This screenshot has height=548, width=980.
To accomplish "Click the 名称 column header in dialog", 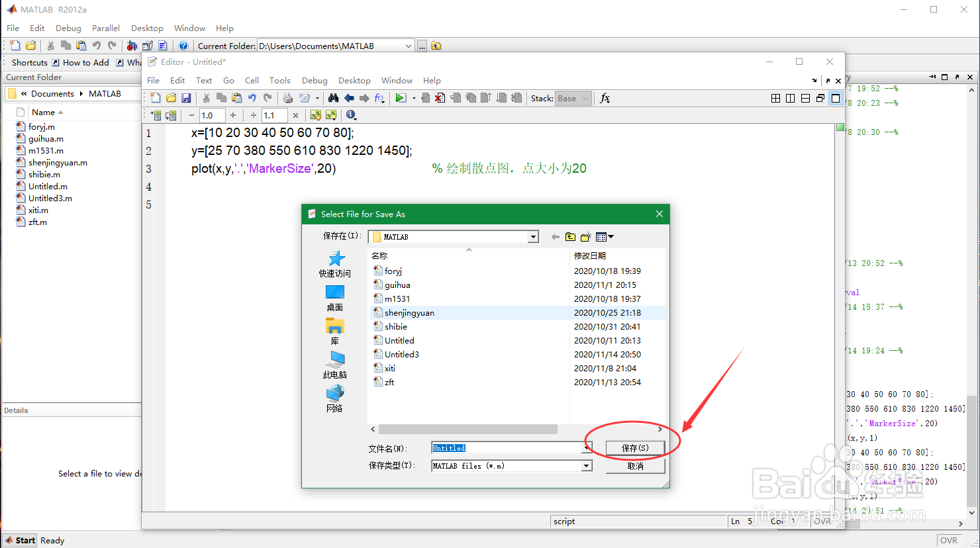I will point(379,255).
